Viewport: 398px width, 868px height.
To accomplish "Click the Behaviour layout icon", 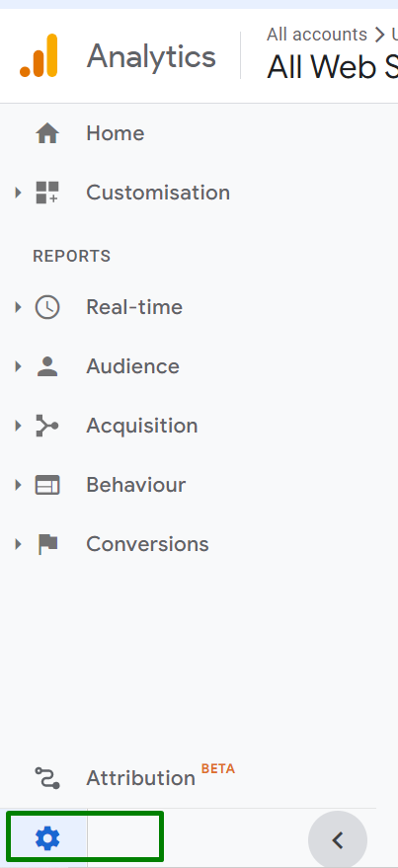I will point(47,485).
